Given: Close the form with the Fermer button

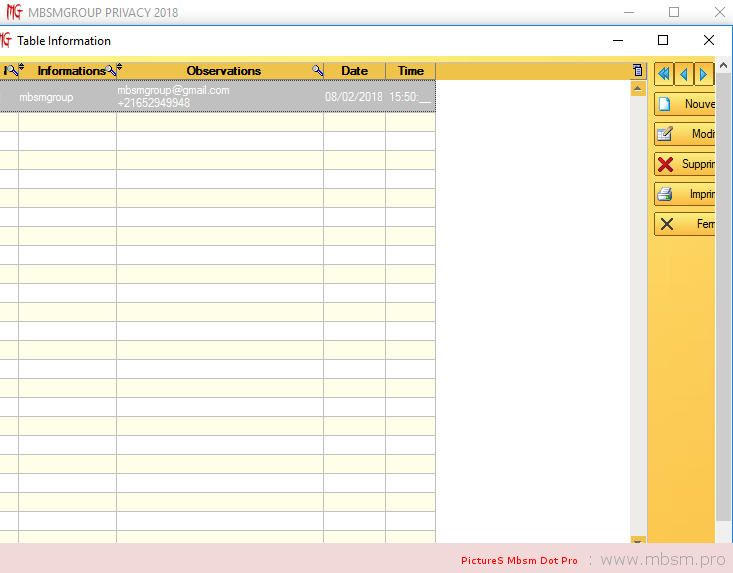Looking at the screenshot, I should pos(686,224).
